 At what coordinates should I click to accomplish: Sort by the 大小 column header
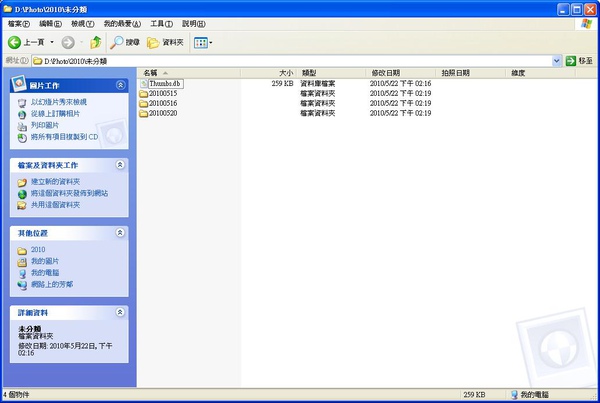[x=268, y=73]
